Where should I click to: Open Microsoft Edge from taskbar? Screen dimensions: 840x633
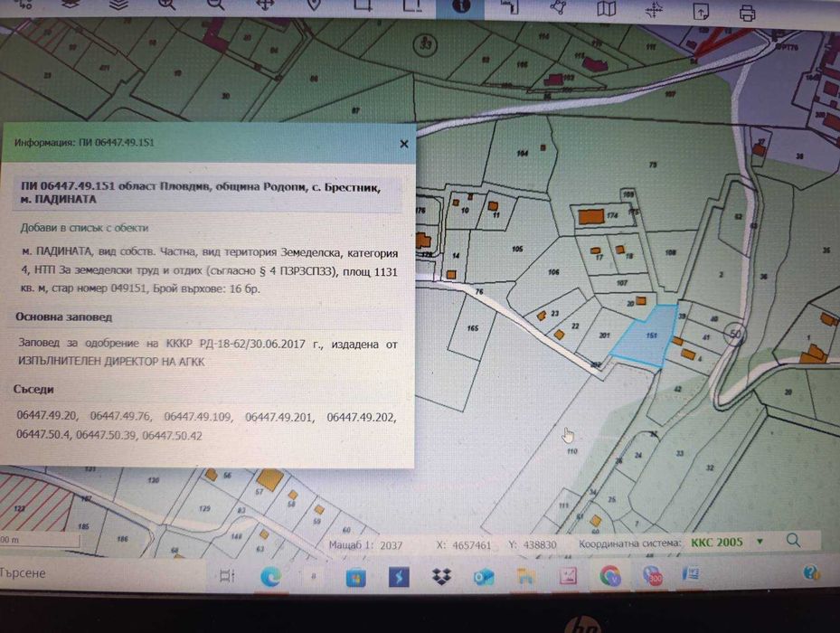[x=270, y=577]
